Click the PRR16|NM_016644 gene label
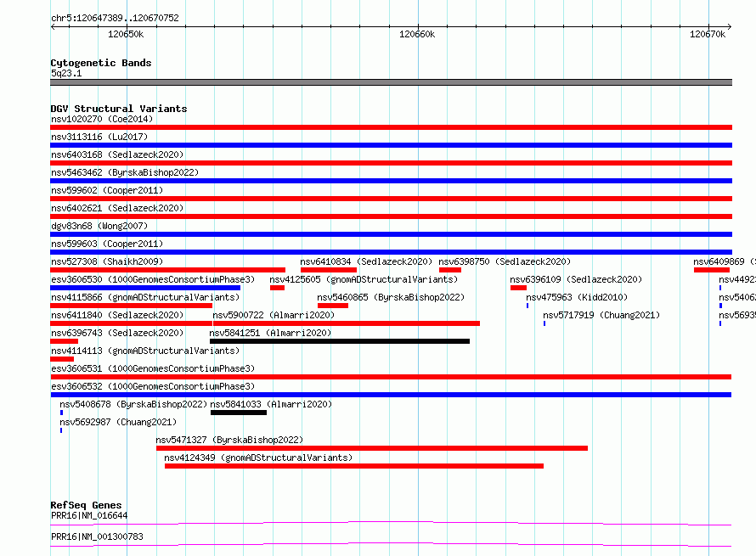 tap(89, 515)
